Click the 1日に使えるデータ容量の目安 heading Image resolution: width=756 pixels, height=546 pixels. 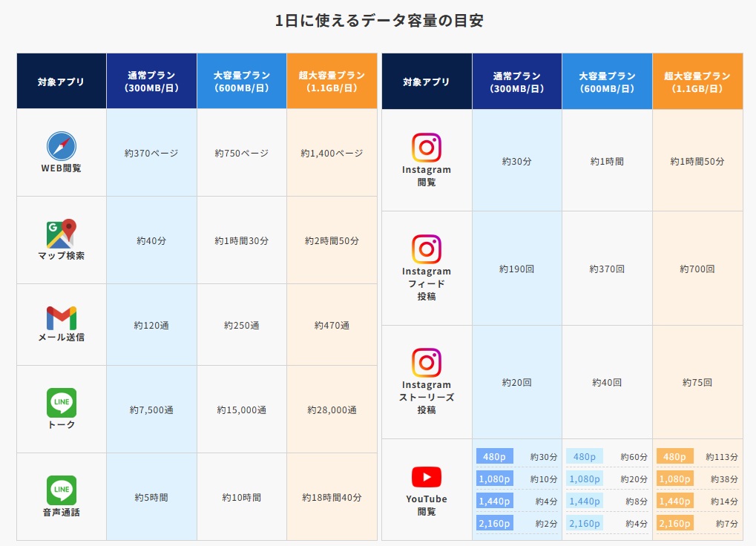pyautogui.click(x=378, y=21)
